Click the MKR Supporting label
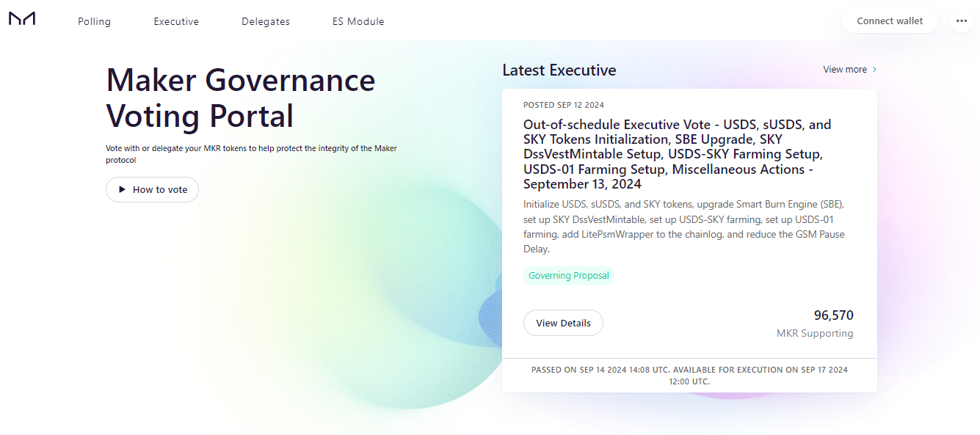 click(815, 333)
